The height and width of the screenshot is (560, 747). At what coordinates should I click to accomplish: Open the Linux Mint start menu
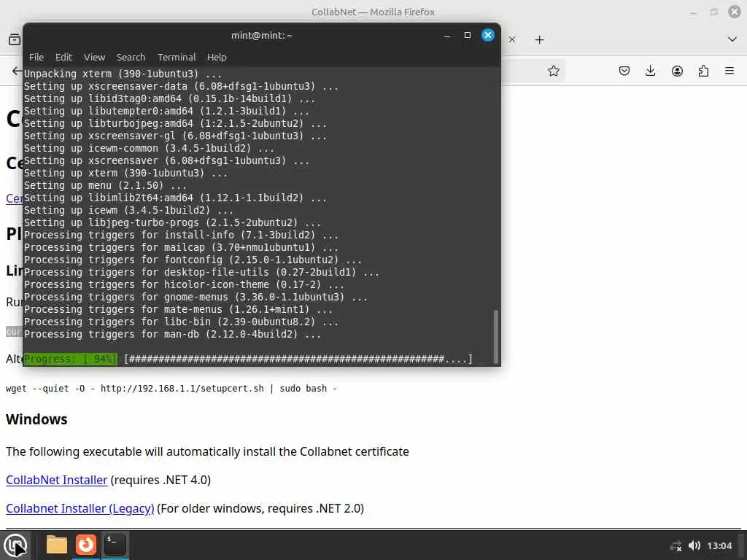coord(15,545)
